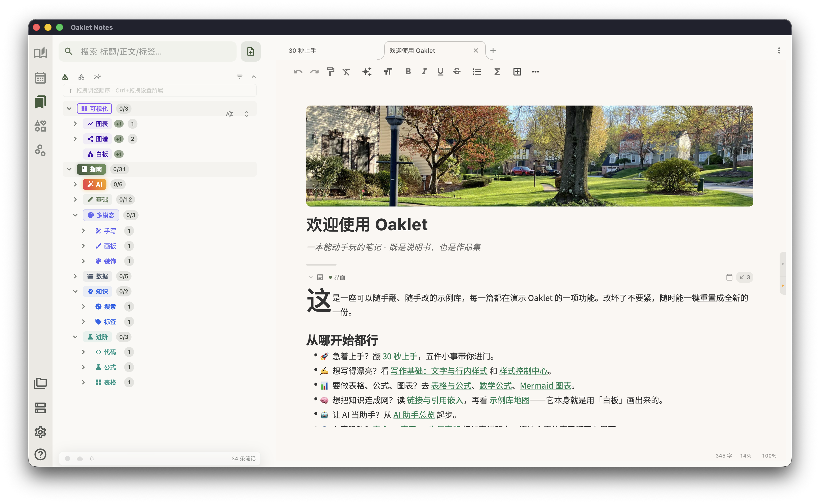This screenshot has width=820, height=504.
Task: Collapse the note properties chevron beside 界面
Action: coord(311,277)
